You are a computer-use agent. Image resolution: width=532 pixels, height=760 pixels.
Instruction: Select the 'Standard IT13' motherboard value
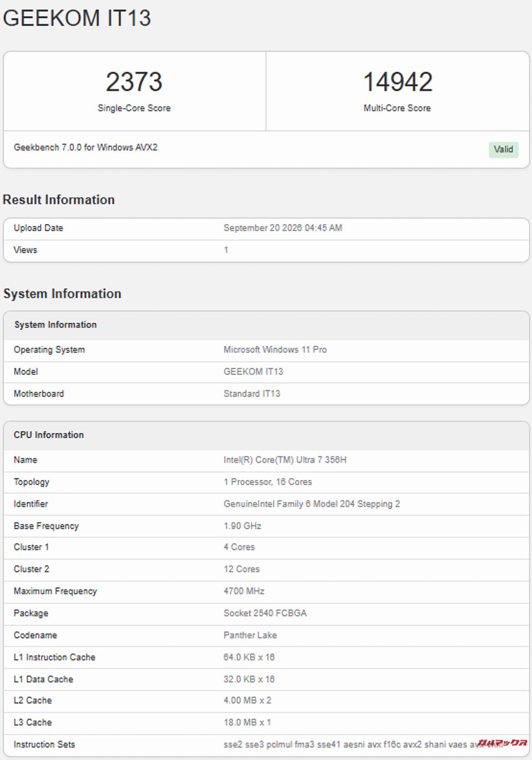pyautogui.click(x=252, y=394)
